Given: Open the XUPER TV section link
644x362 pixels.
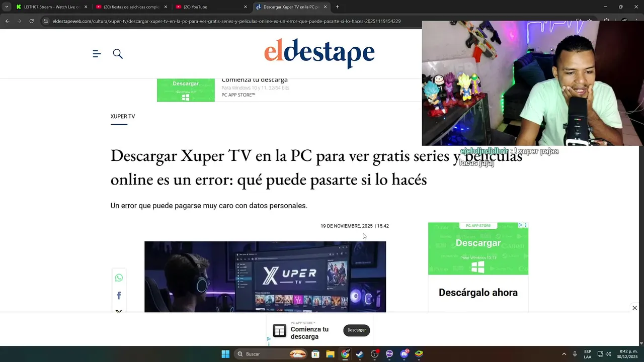Looking at the screenshot, I should click(123, 116).
